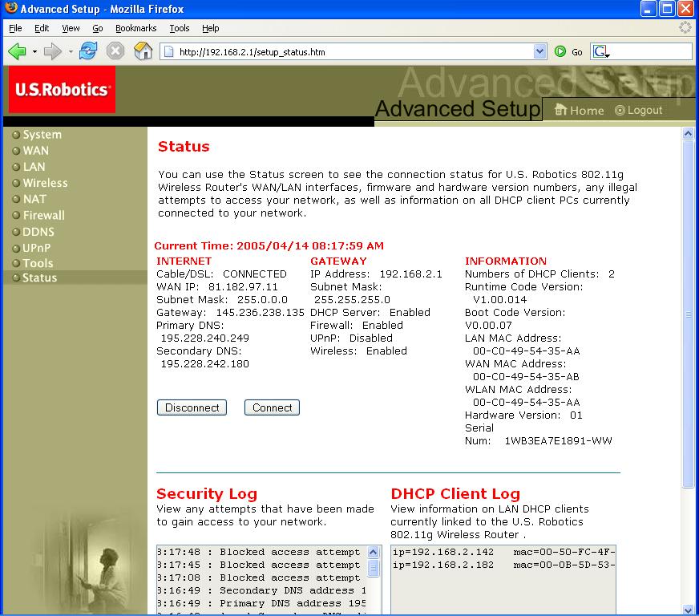This screenshot has height=616, width=699.
Task: Click the router Home link in the header
Action: pos(579,110)
